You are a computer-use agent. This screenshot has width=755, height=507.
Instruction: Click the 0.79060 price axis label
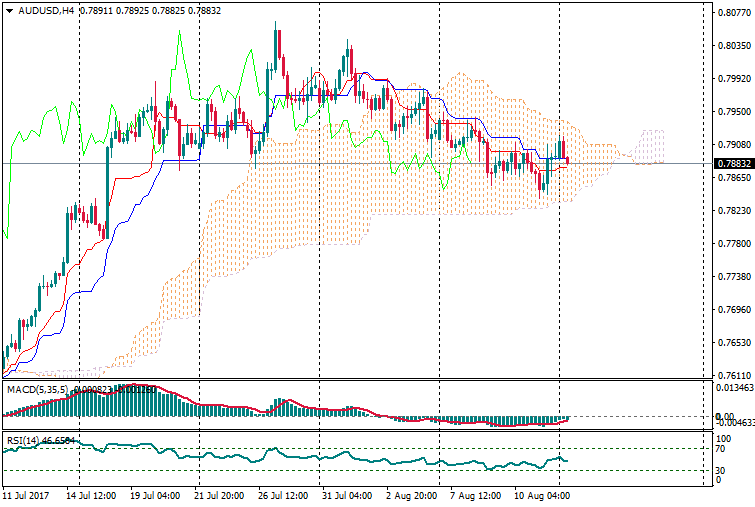(x=733, y=145)
